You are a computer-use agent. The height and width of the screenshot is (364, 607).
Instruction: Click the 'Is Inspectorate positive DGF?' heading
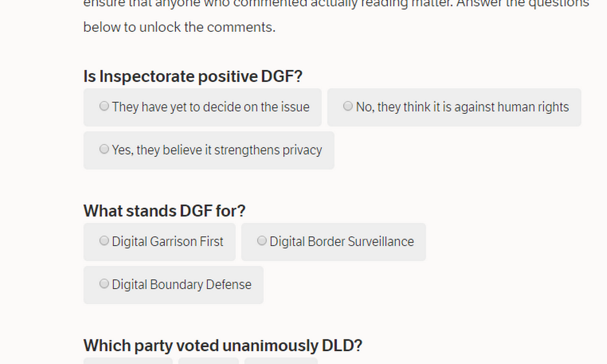(192, 76)
